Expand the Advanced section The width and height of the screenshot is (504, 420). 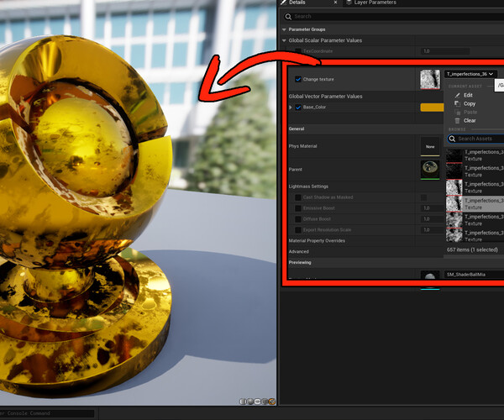298,252
